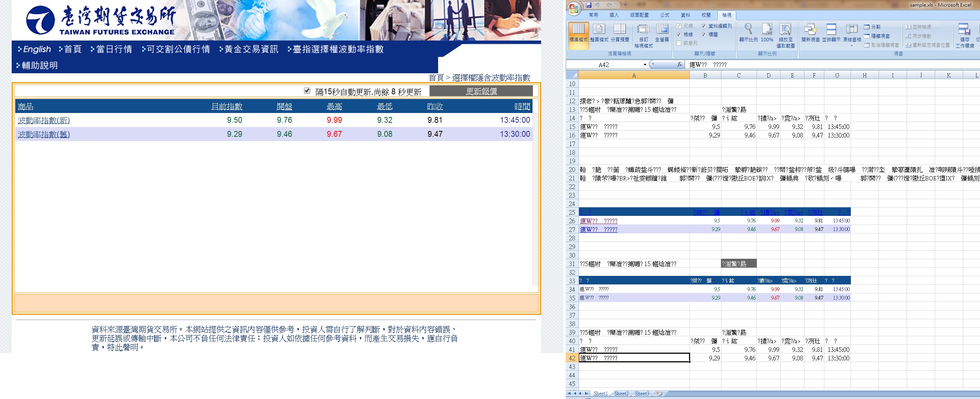This screenshot has height=399, width=980.
Task: Toggle 資料編輯列 formula bar checkbox
Action: point(703,26)
